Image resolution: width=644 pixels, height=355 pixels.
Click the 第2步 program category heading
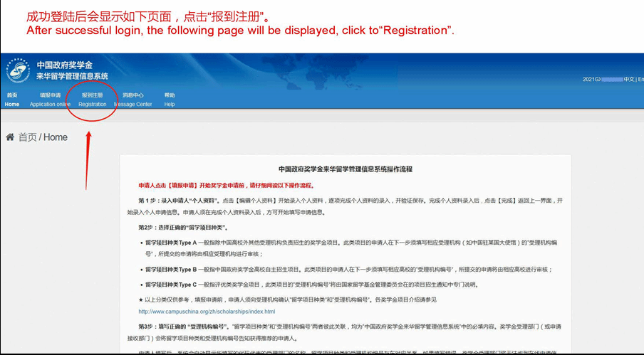pos(183,228)
